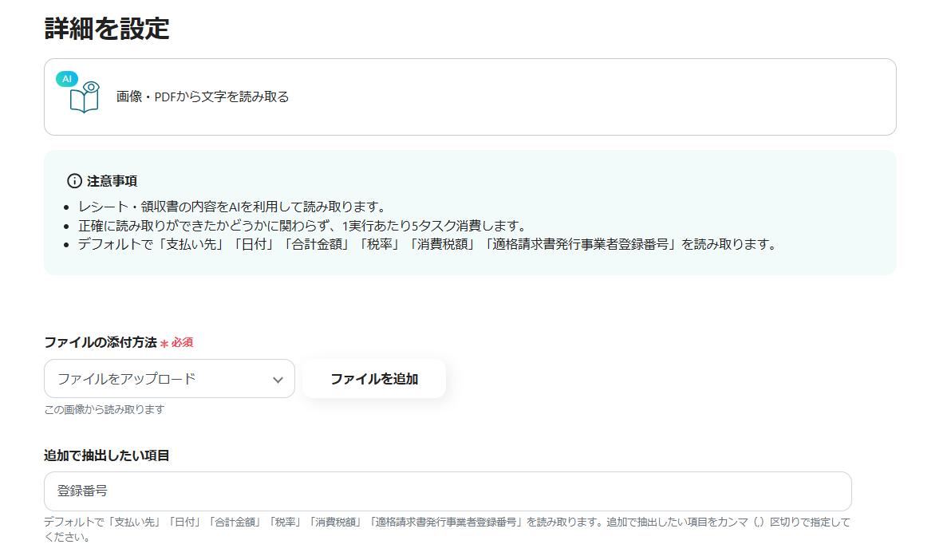947x560 pixels.
Task: Click the info icon beside 注意事項
Action: pyautogui.click(x=74, y=181)
